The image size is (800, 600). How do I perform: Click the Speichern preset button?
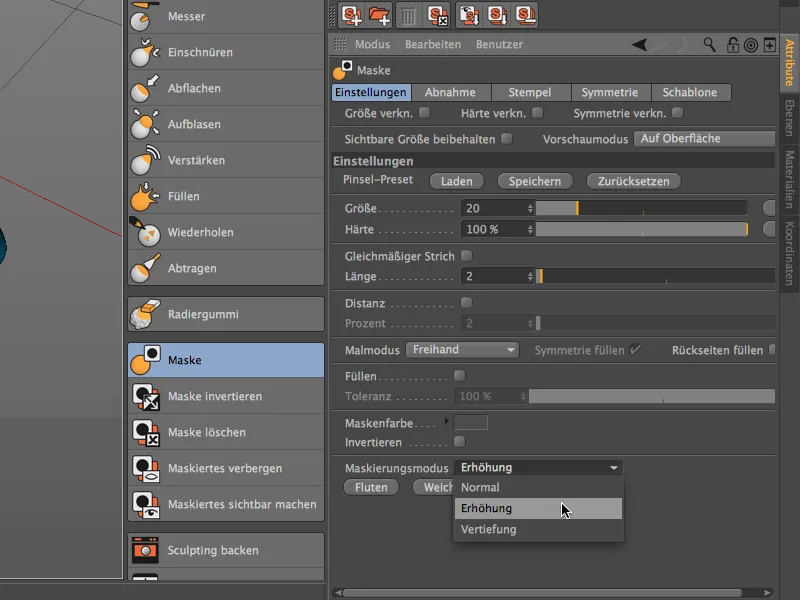tap(535, 181)
